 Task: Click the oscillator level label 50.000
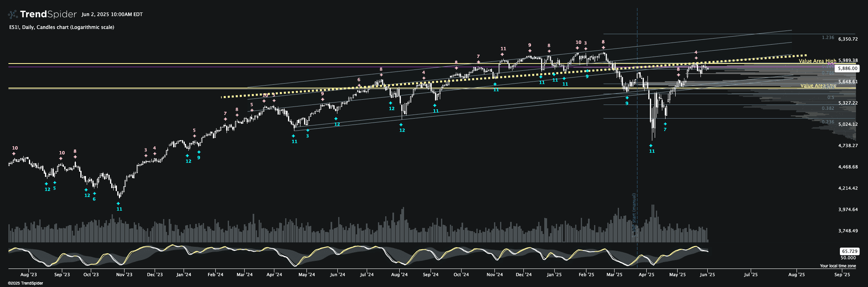point(848,258)
